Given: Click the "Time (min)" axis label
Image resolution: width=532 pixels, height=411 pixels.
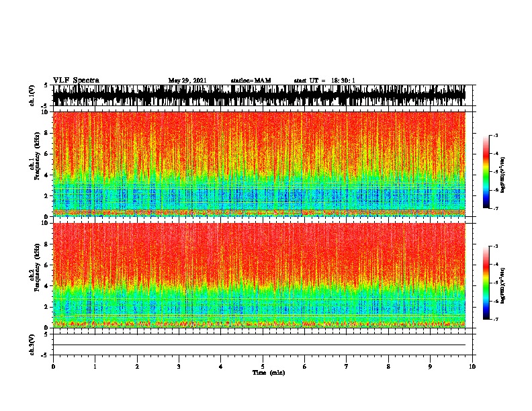Looking at the screenshot, I should click(x=269, y=373).
